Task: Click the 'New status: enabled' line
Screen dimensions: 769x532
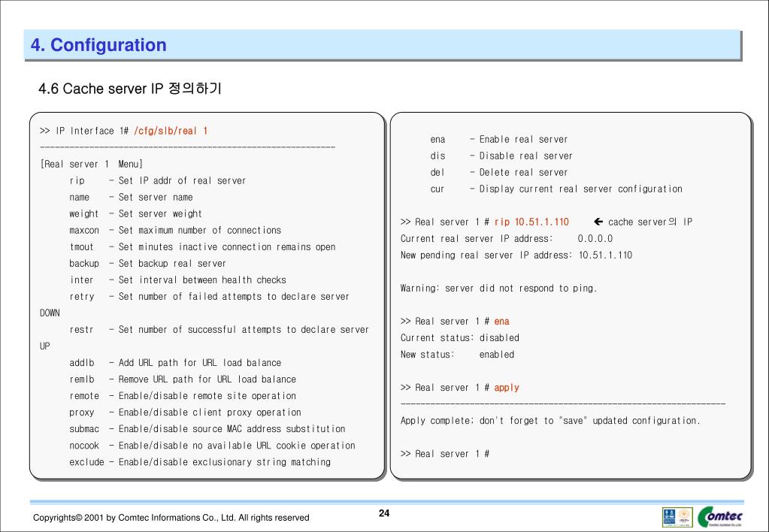Action: (457, 355)
